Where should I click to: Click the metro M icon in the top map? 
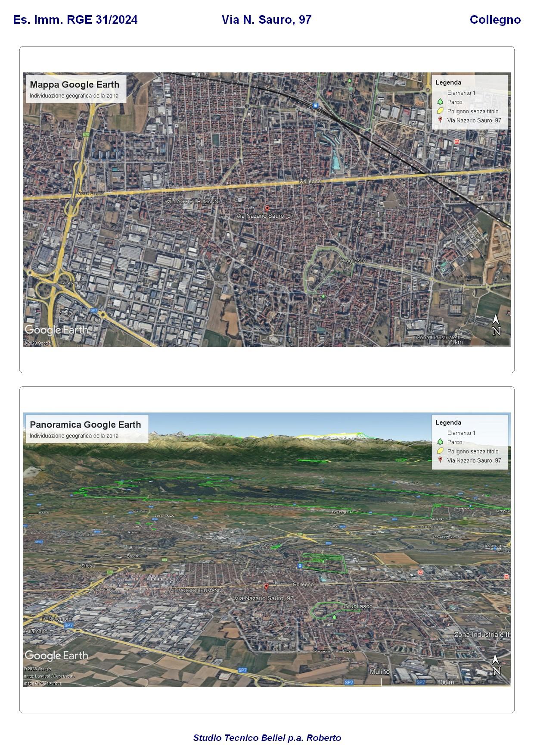coord(457,141)
